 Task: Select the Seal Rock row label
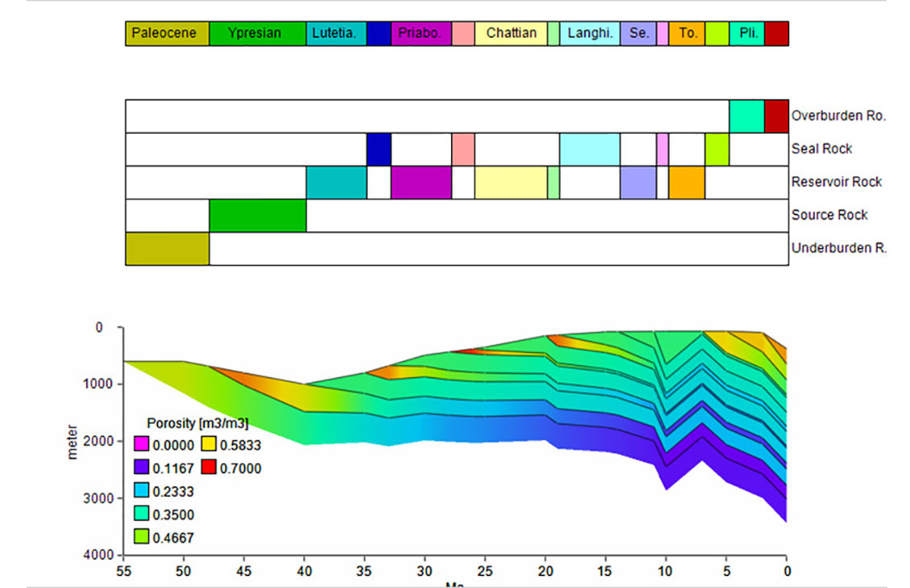[821, 149]
